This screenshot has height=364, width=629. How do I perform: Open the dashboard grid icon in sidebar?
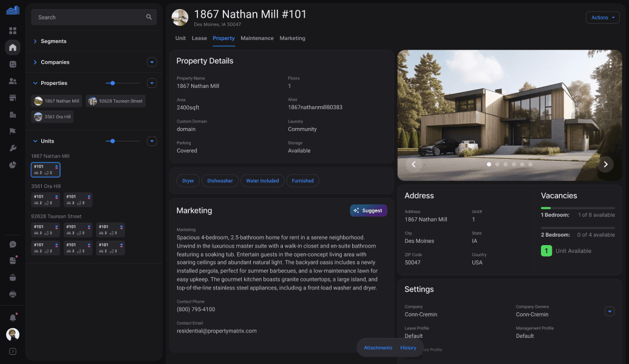click(x=13, y=30)
